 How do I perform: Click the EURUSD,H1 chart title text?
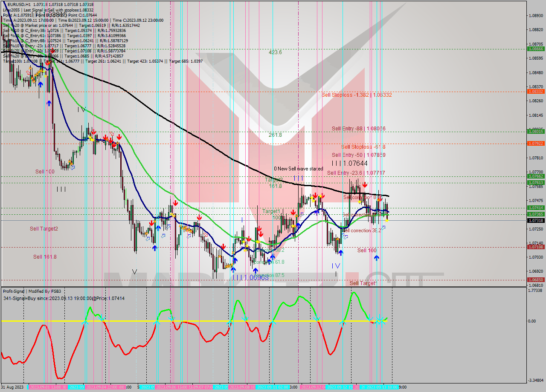pyautogui.click(x=20, y=4)
